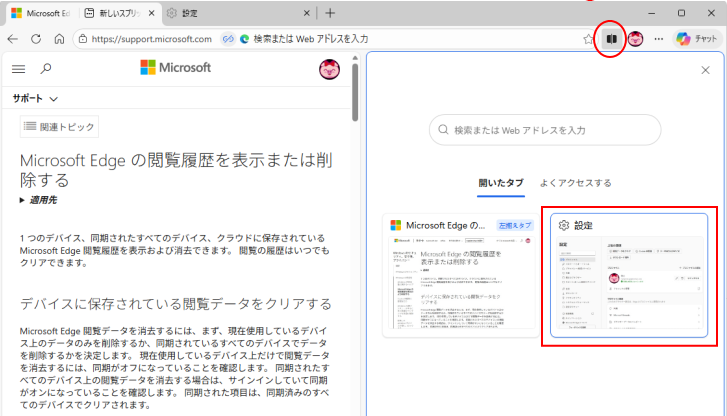Open the home page via the house icon
Image resolution: width=727 pixels, height=416 pixels.
(x=59, y=39)
